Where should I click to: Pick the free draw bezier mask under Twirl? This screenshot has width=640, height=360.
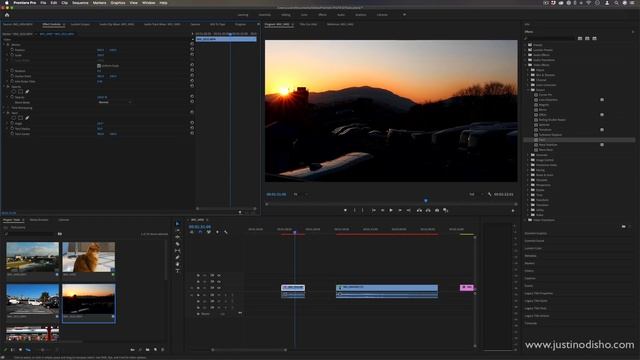click(27, 118)
